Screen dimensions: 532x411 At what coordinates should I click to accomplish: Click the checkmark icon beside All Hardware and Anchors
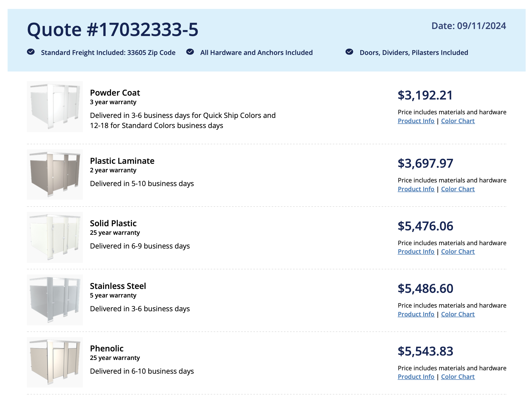point(190,52)
